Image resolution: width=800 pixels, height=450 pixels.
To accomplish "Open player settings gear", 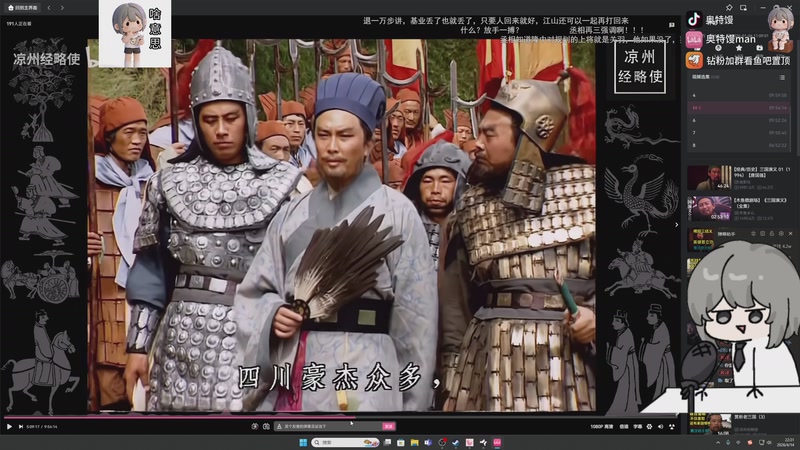I will pos(649,427).
